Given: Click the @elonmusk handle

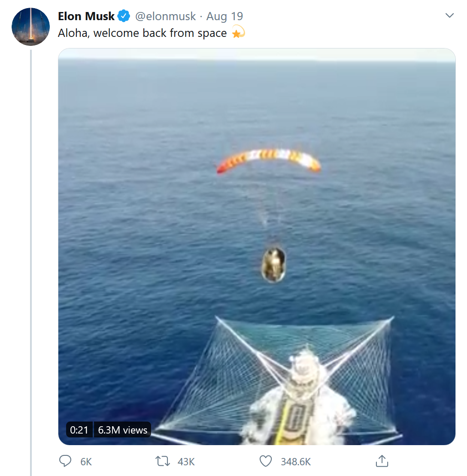Looking at the screenshot, I should pyautogui.click(x=165, y=17).
